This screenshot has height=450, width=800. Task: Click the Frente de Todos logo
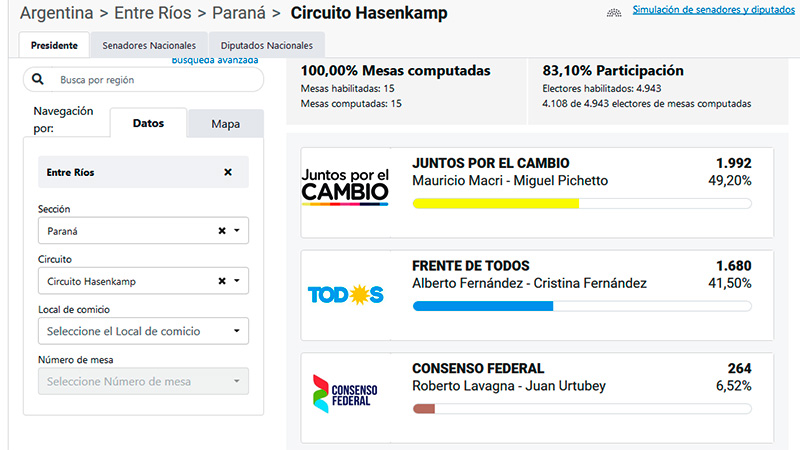click(x=345, y=294)
